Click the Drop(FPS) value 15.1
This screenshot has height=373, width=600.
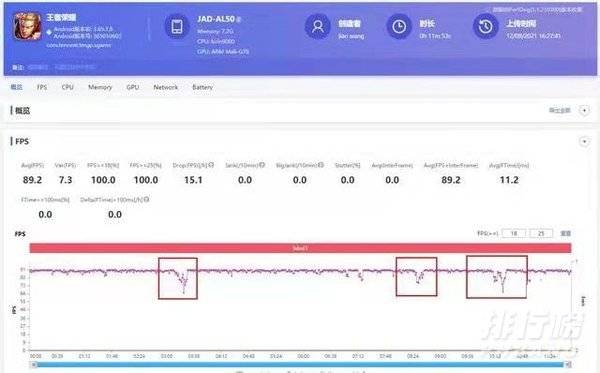(193, 180)
